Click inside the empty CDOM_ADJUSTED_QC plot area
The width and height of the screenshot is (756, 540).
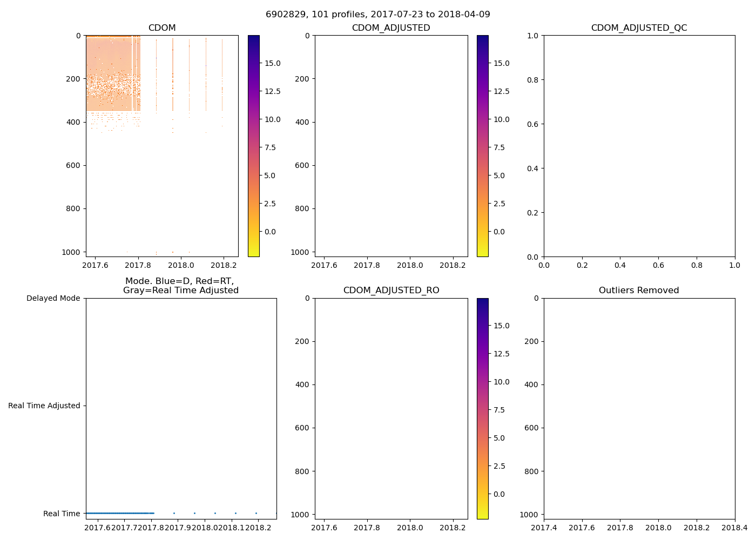639,146
